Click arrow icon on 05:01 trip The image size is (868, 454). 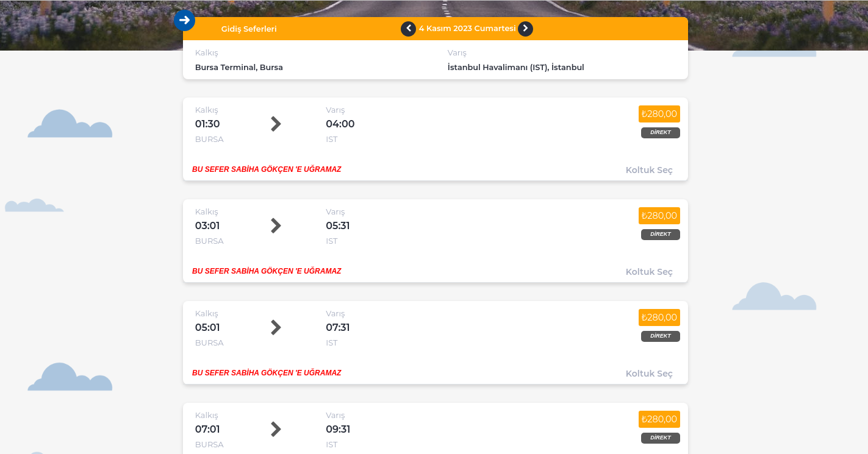276,328
